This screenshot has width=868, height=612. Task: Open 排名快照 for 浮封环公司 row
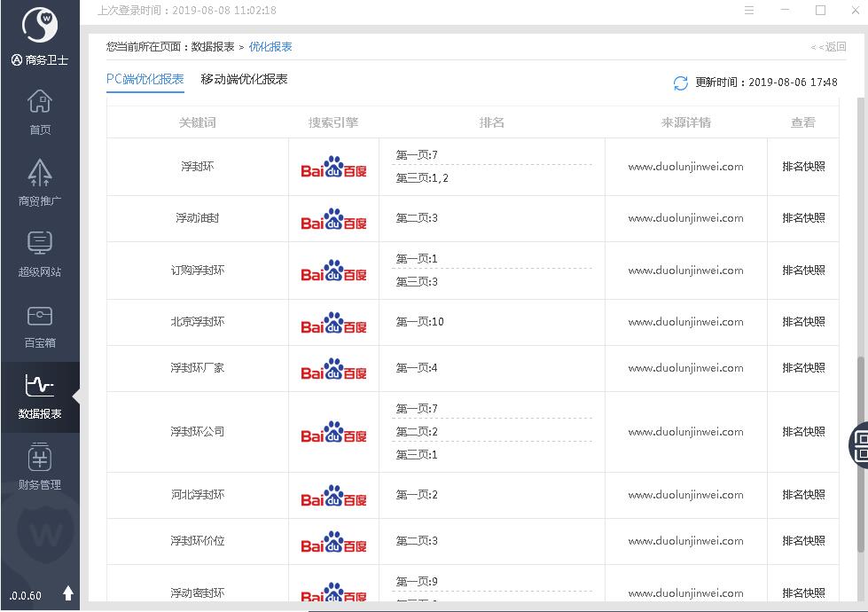coord(803,432)
